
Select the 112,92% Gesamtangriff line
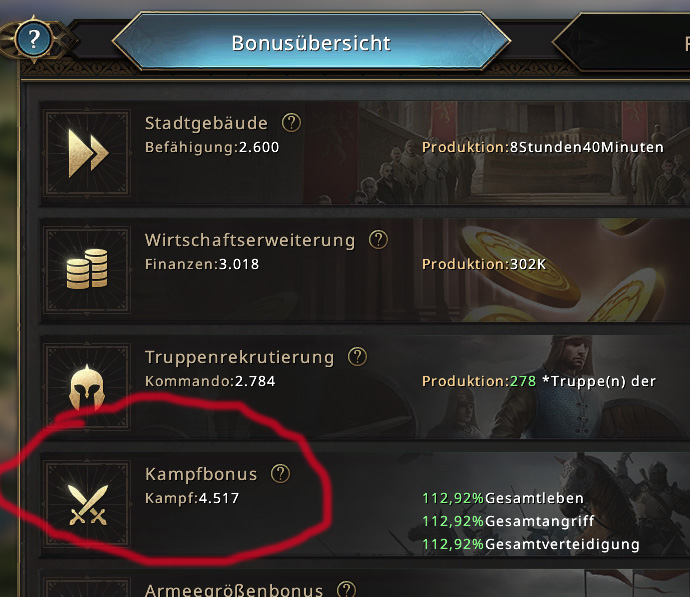coord(508,521)
